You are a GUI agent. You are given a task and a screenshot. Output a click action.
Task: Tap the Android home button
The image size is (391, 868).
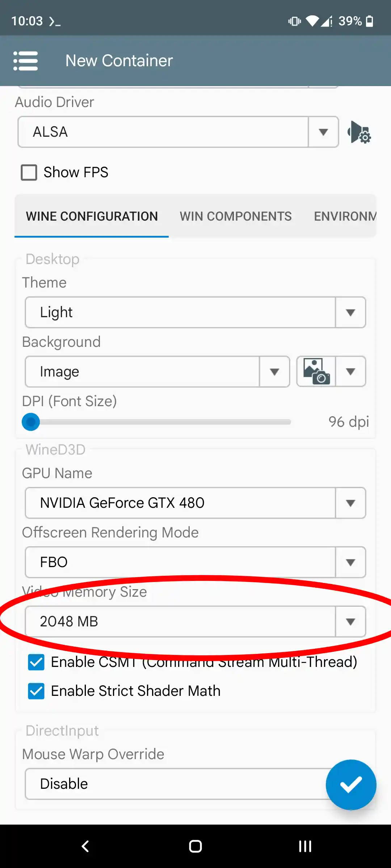[195, 846]
